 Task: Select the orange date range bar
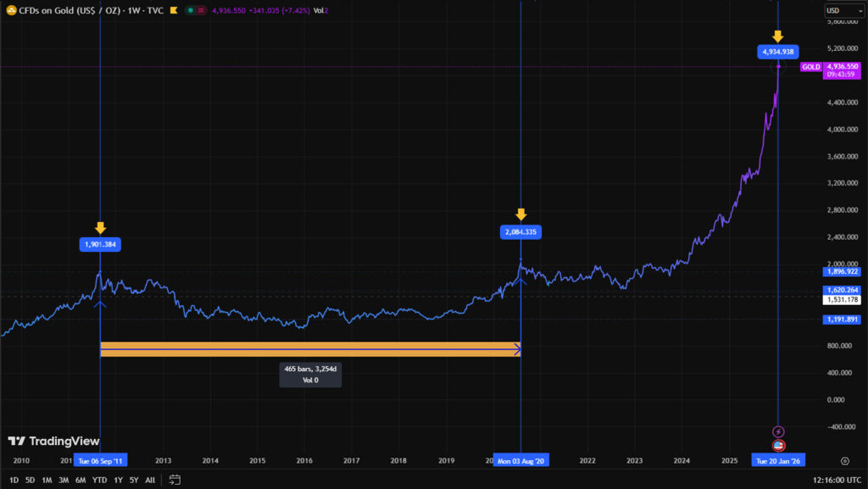[310, 349]
